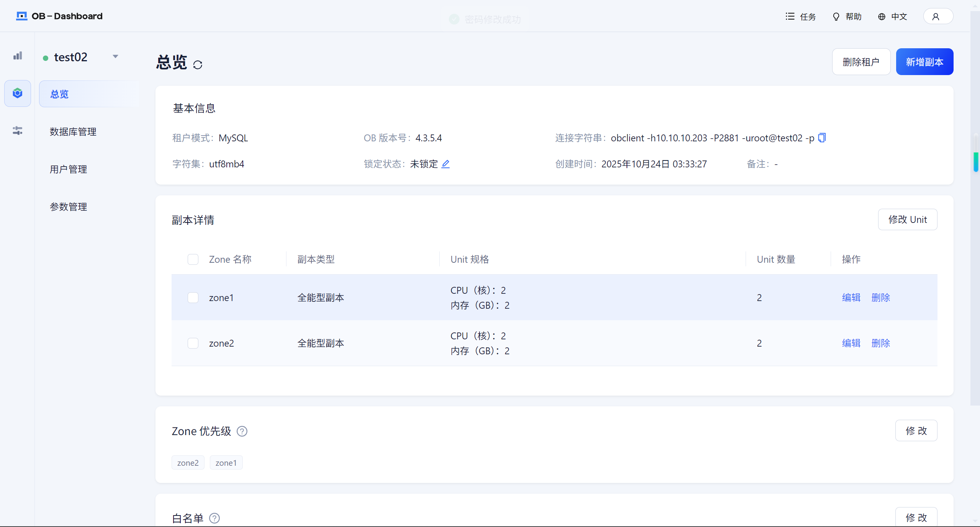The width and height of the screenshot is (980, 527).
Task: Click 编辑 link for zone1
Action: coord(851,298)
